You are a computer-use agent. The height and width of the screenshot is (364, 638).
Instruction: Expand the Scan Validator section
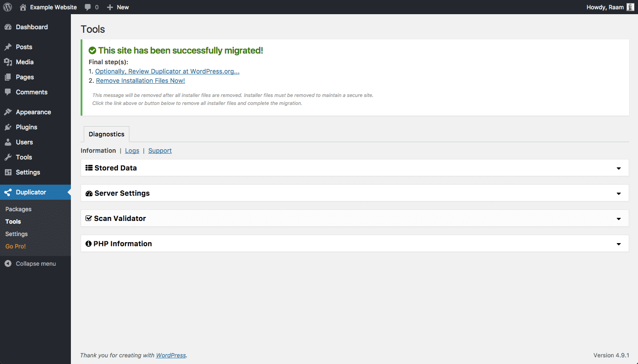pyautogui.click(x=354, y=218)
